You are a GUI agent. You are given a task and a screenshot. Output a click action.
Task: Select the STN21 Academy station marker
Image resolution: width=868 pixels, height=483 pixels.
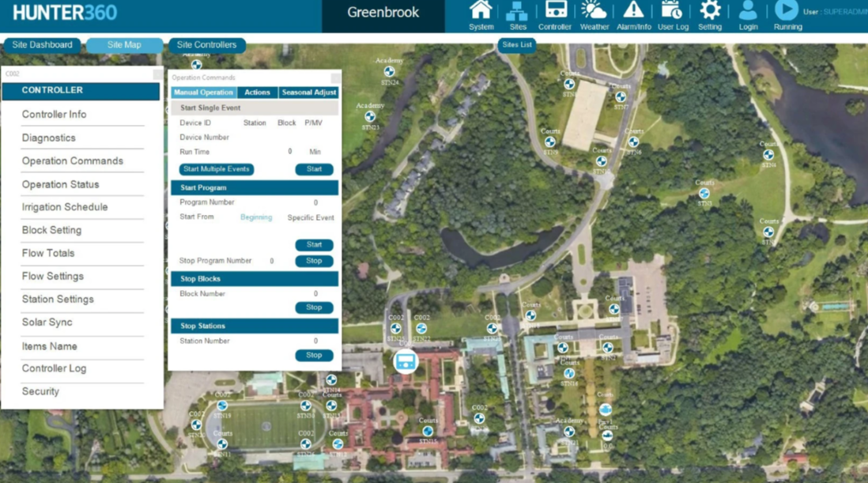coord(569,432)
